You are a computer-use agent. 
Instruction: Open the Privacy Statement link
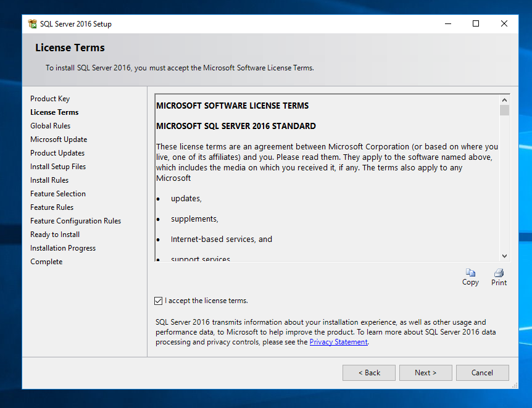tap(338, 342)
